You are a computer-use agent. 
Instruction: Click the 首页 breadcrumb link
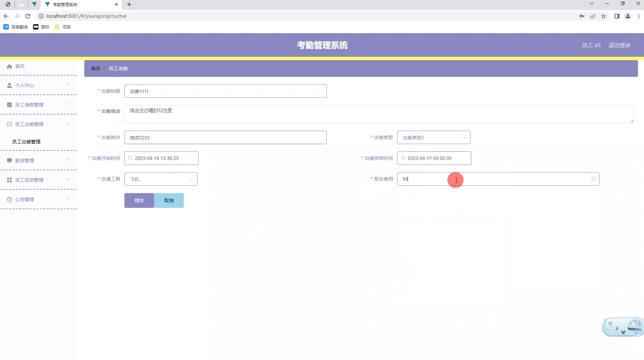point(95,68)
